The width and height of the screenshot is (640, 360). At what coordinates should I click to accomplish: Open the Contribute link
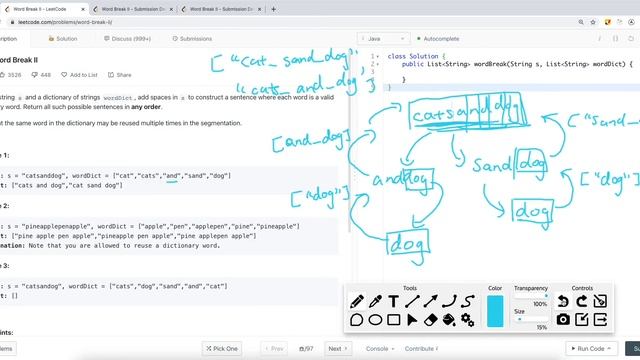pyautogui.click(x=422, y=349)
